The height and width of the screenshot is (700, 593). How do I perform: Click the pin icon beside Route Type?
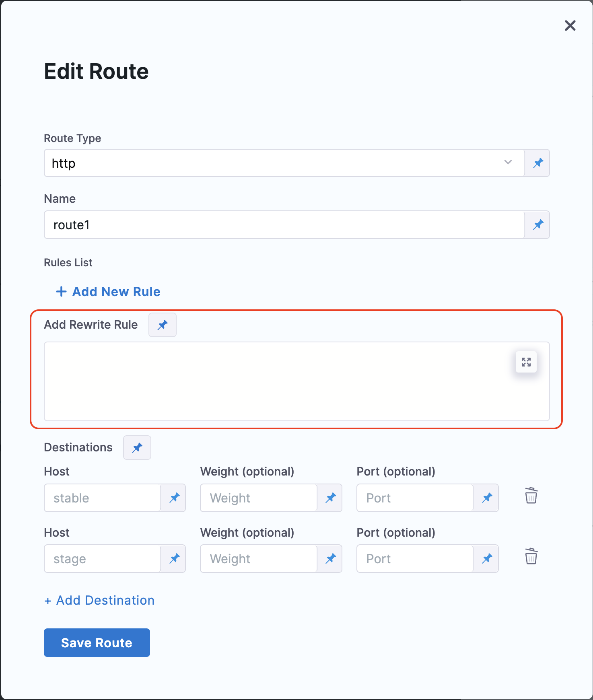tap(538, 163)
